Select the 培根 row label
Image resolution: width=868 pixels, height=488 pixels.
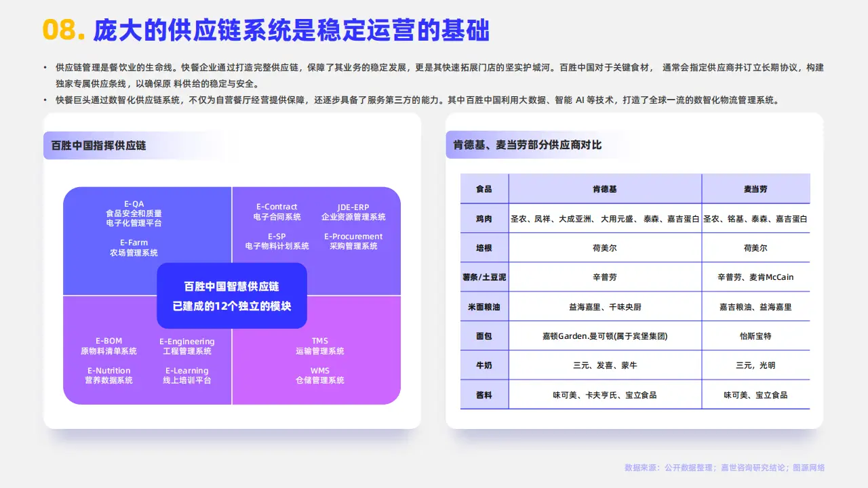(x=484, y=248)
